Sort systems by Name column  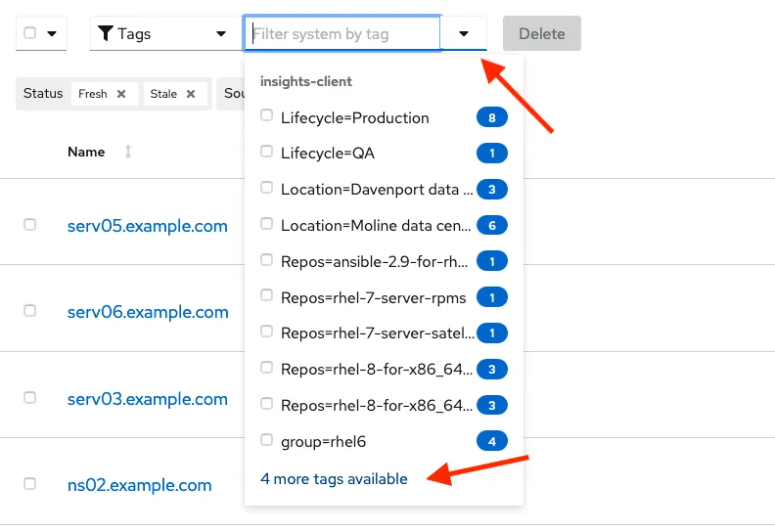[x=127, y=153]
